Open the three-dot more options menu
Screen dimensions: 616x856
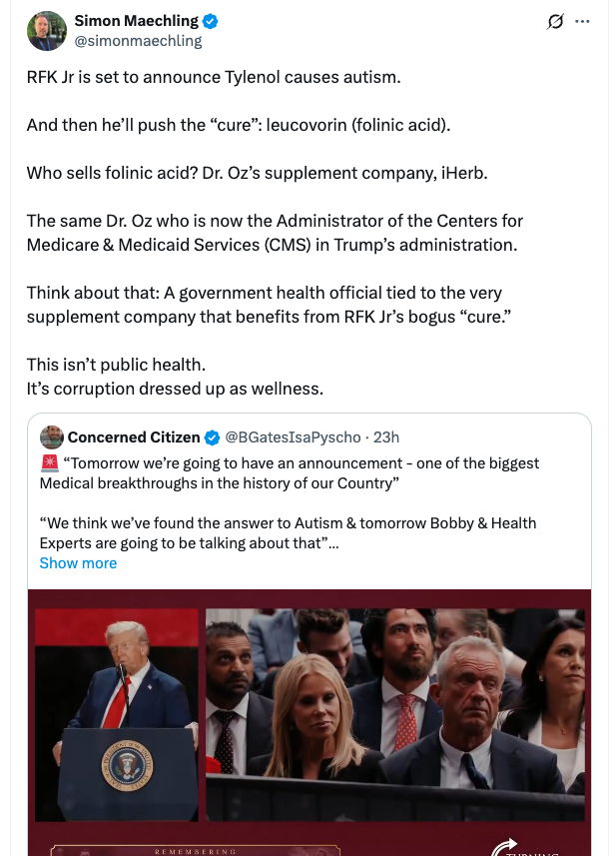click(583, 22)
